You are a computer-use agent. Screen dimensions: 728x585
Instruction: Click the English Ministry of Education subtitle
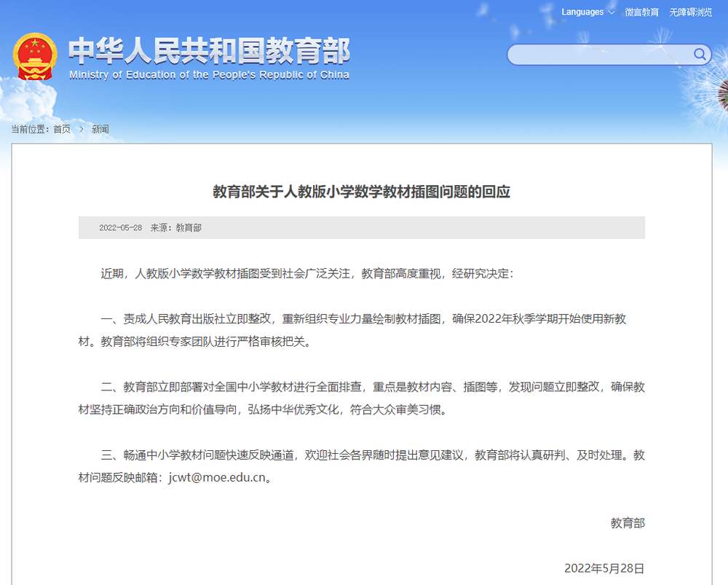click(x=209, y=74)
